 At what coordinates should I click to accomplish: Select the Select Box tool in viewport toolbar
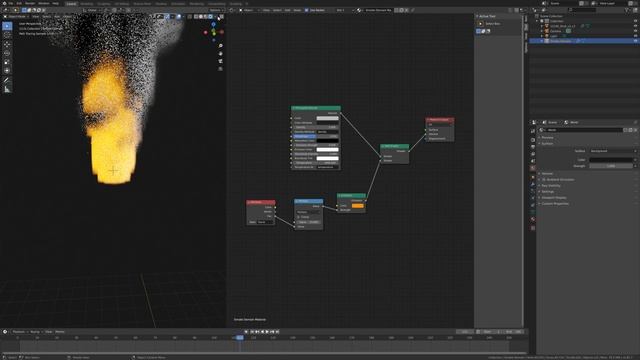7,26
